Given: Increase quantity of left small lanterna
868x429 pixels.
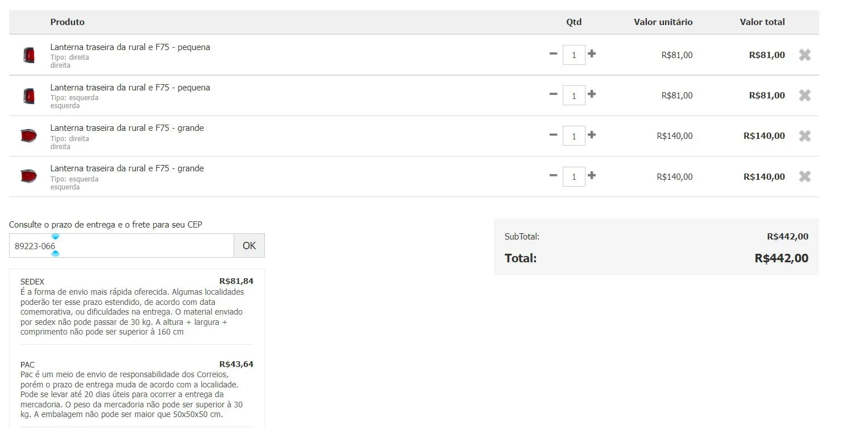Looking at the screenshot, I should click(x=592, y=94).
